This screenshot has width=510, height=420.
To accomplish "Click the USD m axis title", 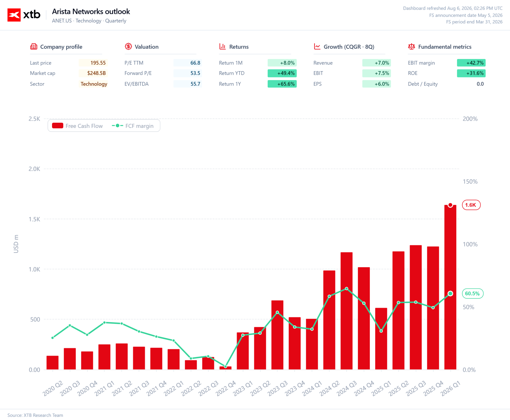I will [x=16, y=244].
